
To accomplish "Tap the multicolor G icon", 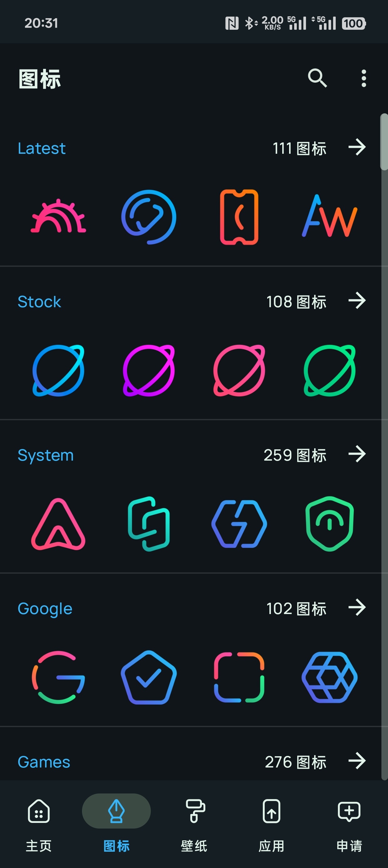I will tap(58, 677).
